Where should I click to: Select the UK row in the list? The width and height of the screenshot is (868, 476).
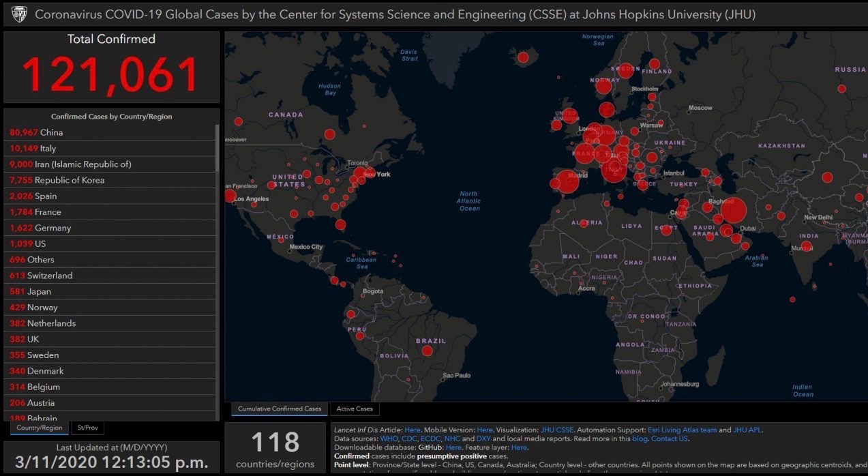pos(109,339)
